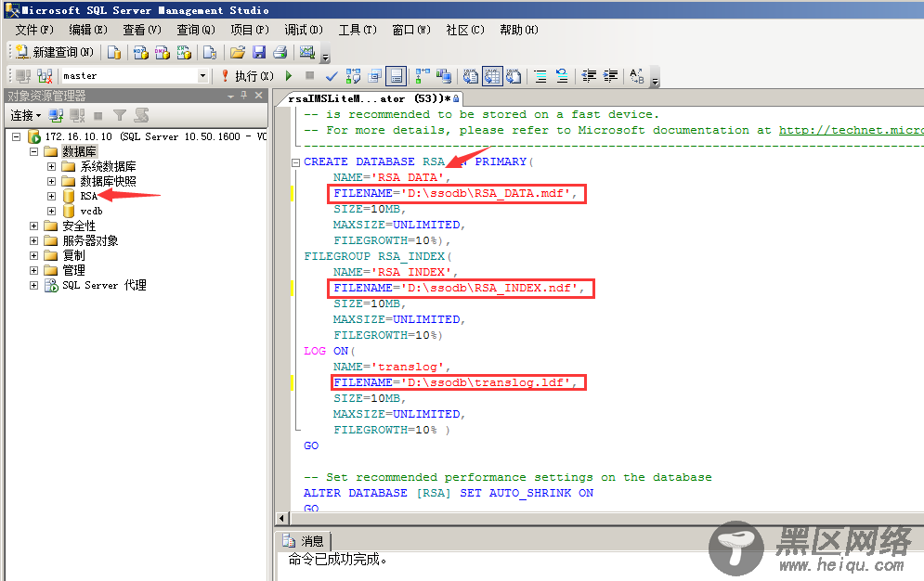This screenshot has height=581, width=924.
Task: Click the green Debug play icon
Action: coord(289,76)
